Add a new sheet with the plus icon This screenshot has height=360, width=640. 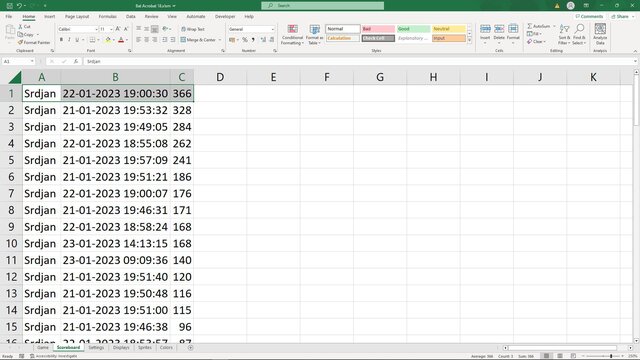click(x=190, y=348)
